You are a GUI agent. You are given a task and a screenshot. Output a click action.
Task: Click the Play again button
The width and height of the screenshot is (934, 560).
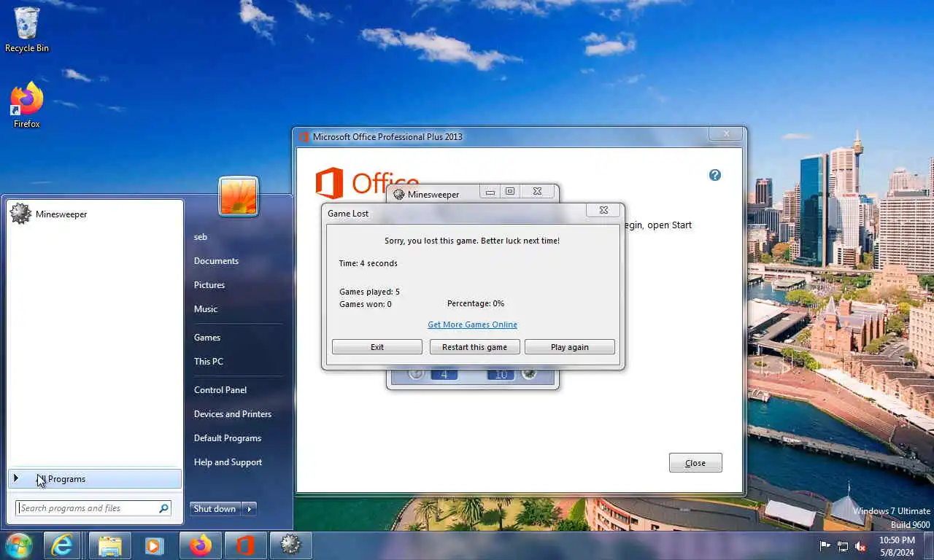[570, 347]
